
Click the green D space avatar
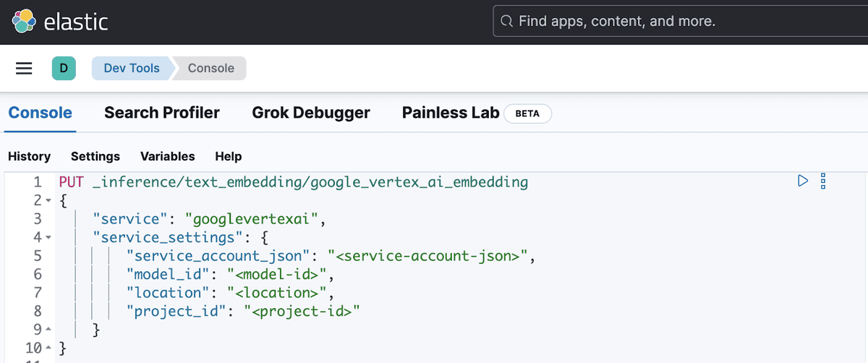pos(64,69)
